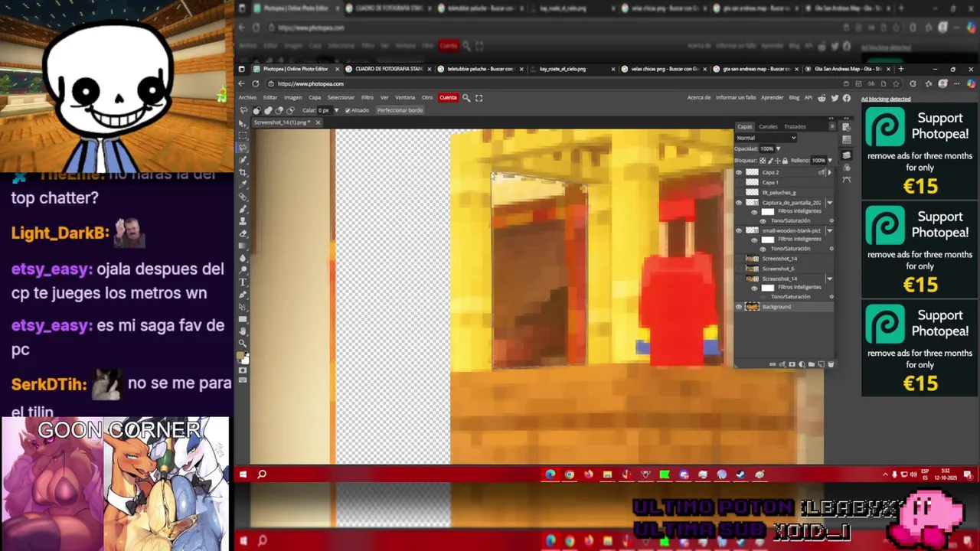
Task: Toggle the Alisado checkbox
Action: coord(348,110)
